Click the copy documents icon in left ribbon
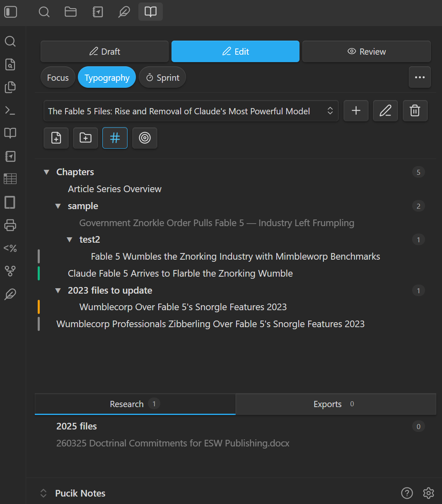The width and height of the screenshot is (442, 504). click(10, 87)
